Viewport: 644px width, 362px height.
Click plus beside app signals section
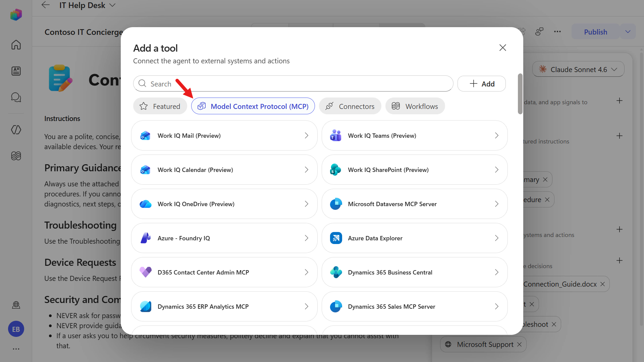(x=620, y=101)
